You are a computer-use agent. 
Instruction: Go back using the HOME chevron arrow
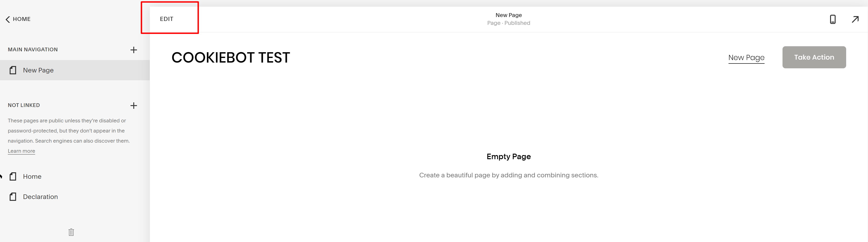click(x=8, y=19)
